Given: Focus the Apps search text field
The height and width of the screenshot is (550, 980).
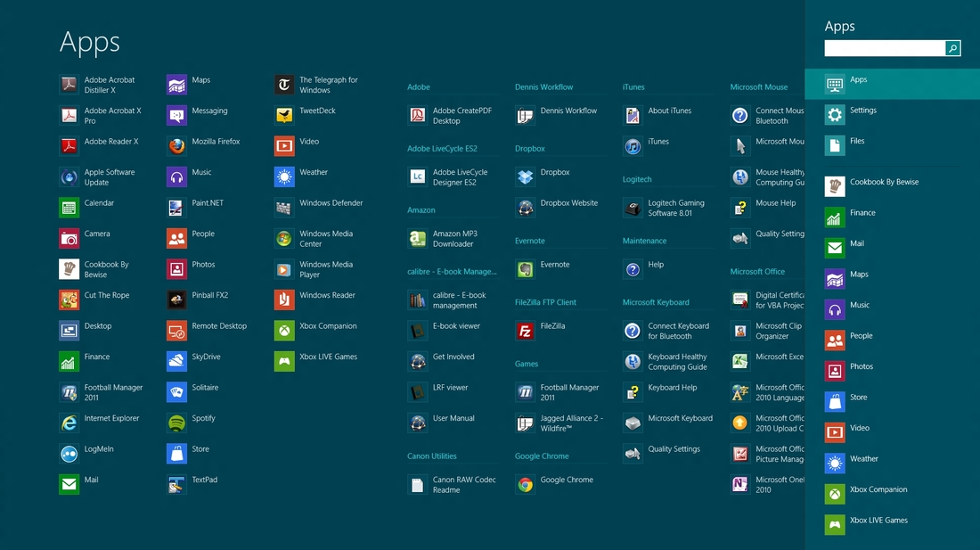Looking at the screenshot, I should [885, 48].
